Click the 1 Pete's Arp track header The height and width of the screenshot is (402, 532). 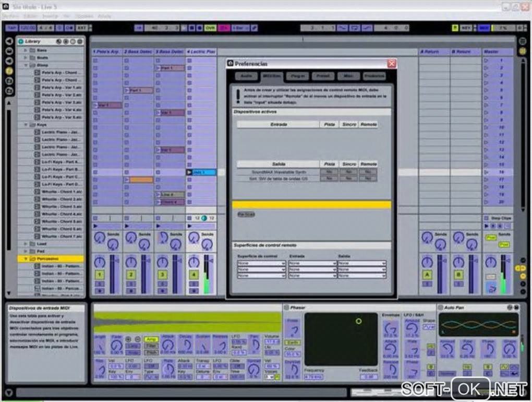click(x=107, y=52)
